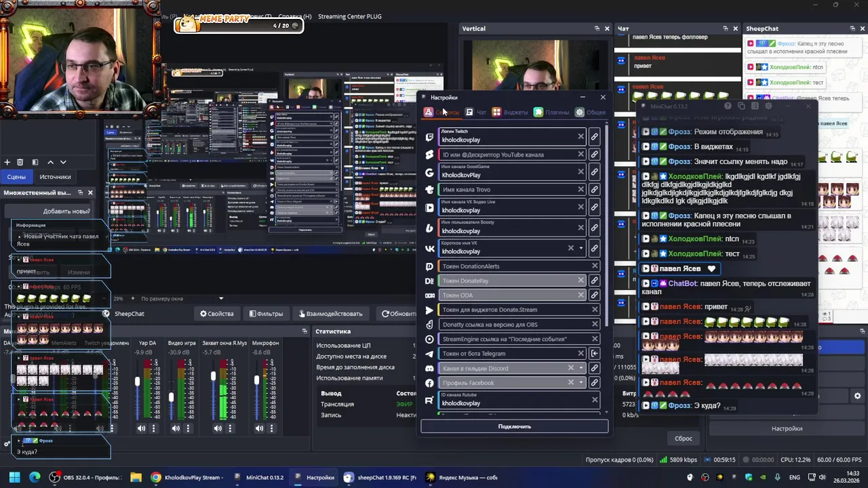Image resolution: width=868 pixels, height=488 pixels.
Task: Adjust the Yap DA volume slider
Action: tap(138, 382)
